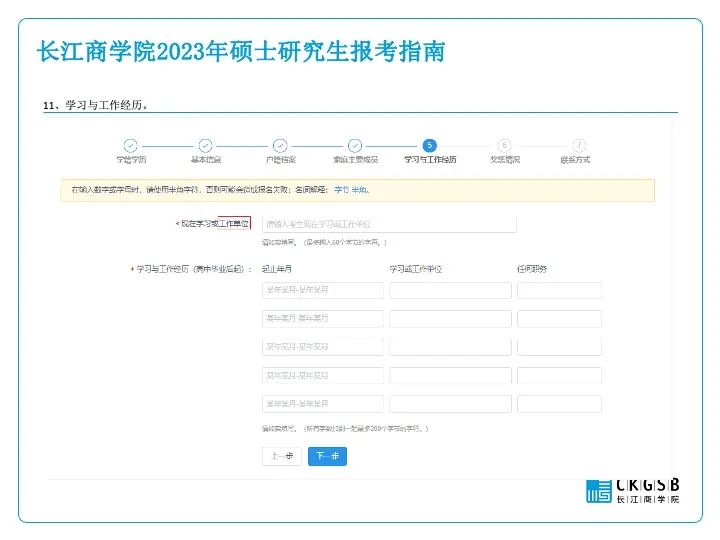Go to the 家庭主要成员 step label
720x540 pixels.
click(355, 160)
